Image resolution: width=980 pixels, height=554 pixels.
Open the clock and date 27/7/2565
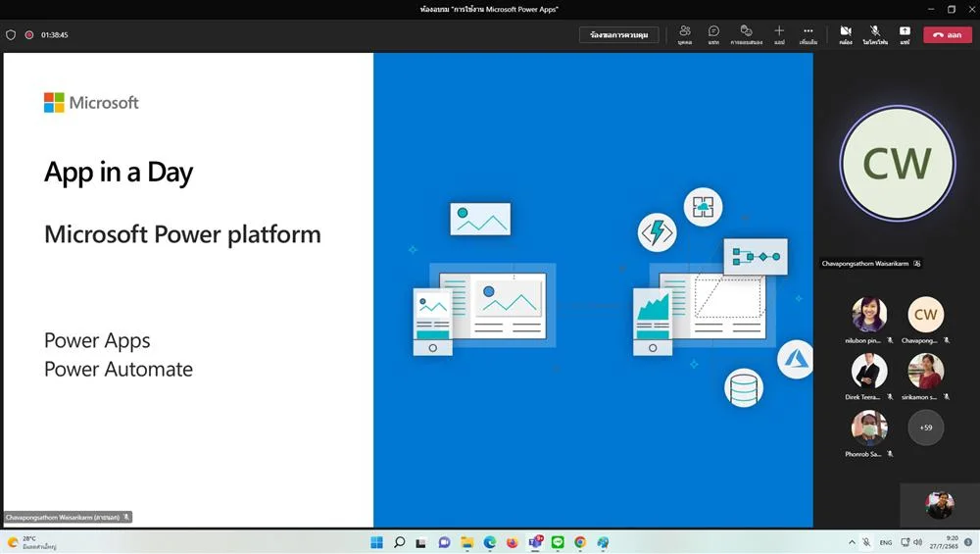click(x=944, y=542)
